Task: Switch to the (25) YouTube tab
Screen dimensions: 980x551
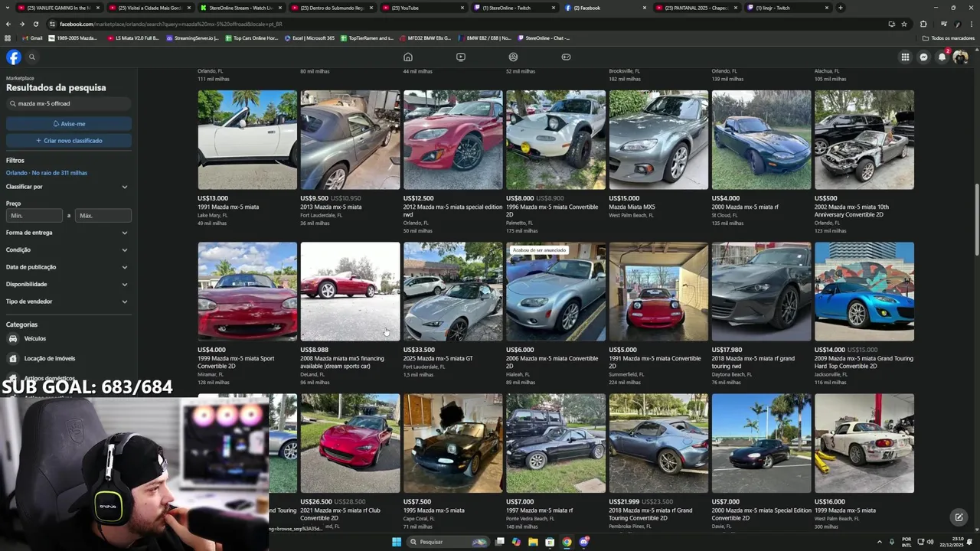Action: click(x=424, y=8)
